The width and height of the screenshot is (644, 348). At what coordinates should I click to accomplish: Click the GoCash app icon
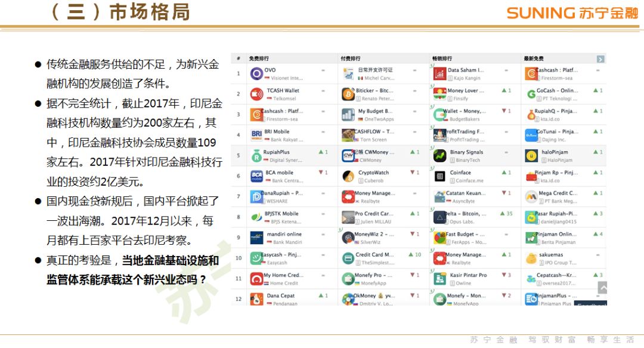(x=531, y=94)
